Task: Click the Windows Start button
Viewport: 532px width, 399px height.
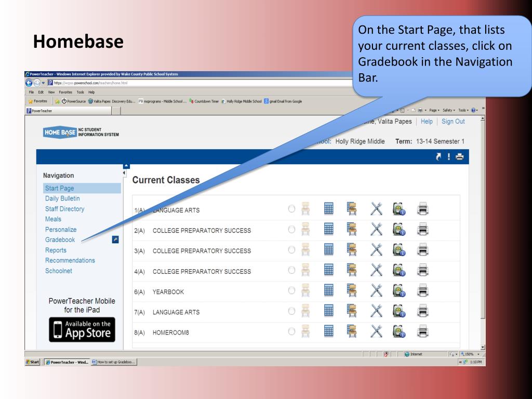Action: [x=33, y=362]
